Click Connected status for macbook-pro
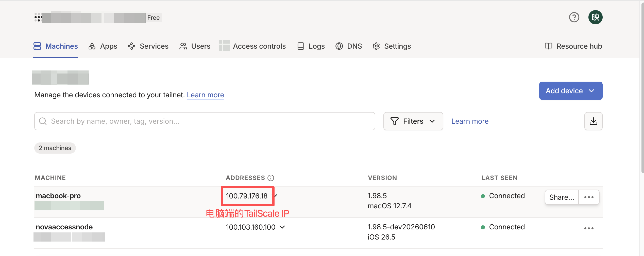Image resolution: width=644 pixels, height=256 pixels. [x=503, y=196]
